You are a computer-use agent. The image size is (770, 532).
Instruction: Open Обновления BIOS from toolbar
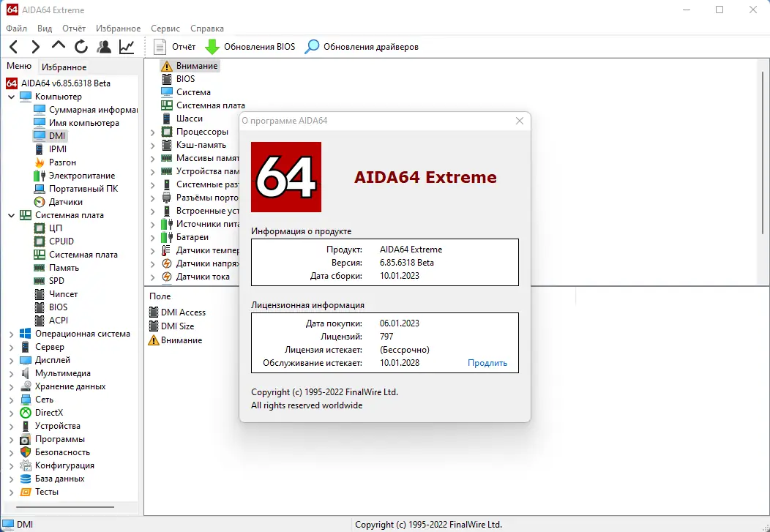click(x=250, y=47)
